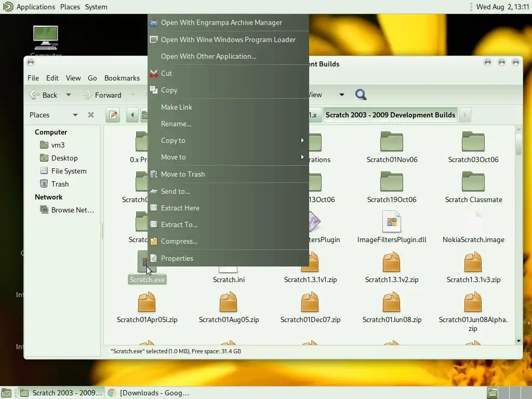Choose Send to... option
This screenshot has height=399, width=532.
tap(228, 191)
